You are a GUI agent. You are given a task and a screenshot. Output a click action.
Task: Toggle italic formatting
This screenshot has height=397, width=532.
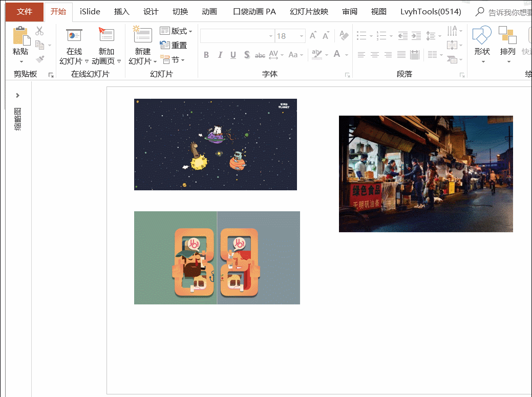point(220,55)
